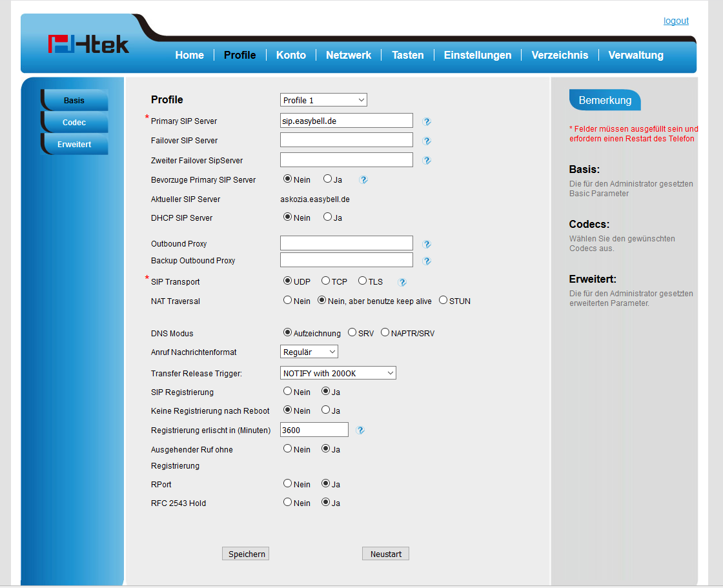Click help icon beside Outbound Proxy field
This screenshot has height=588, width=723.
[427, 245]
